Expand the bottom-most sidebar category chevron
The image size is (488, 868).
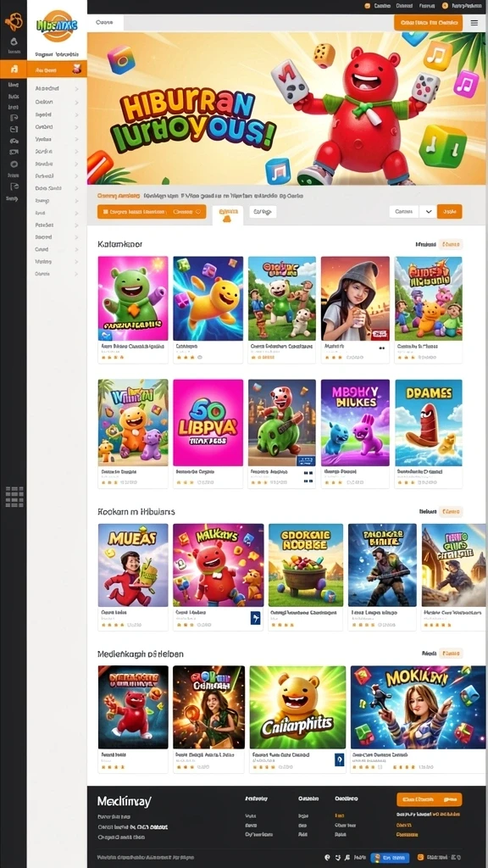(x=75, y=274)
